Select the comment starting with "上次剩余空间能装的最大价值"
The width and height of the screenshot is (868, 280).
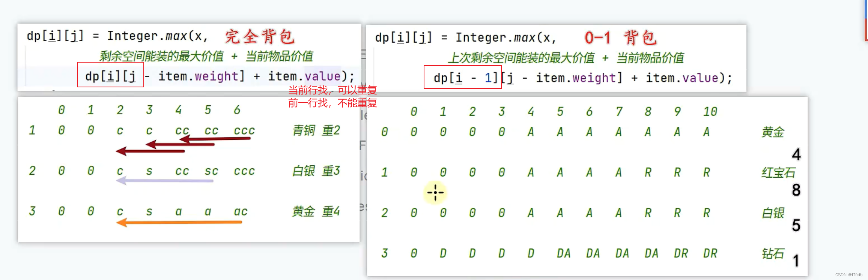point(566,58)
